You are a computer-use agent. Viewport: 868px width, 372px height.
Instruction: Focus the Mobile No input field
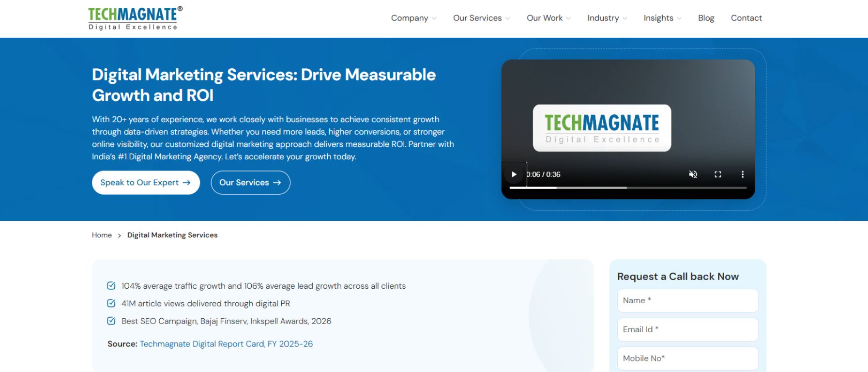pos(687,358)
